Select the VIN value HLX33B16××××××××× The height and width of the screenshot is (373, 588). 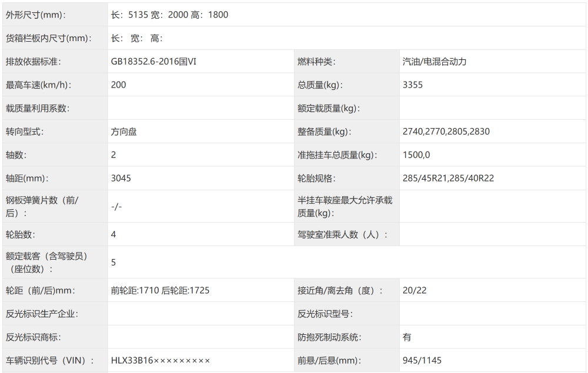(159, 361)
